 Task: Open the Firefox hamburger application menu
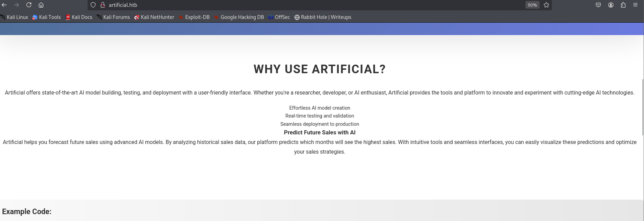pyautogui.click(x=635, y=5)
